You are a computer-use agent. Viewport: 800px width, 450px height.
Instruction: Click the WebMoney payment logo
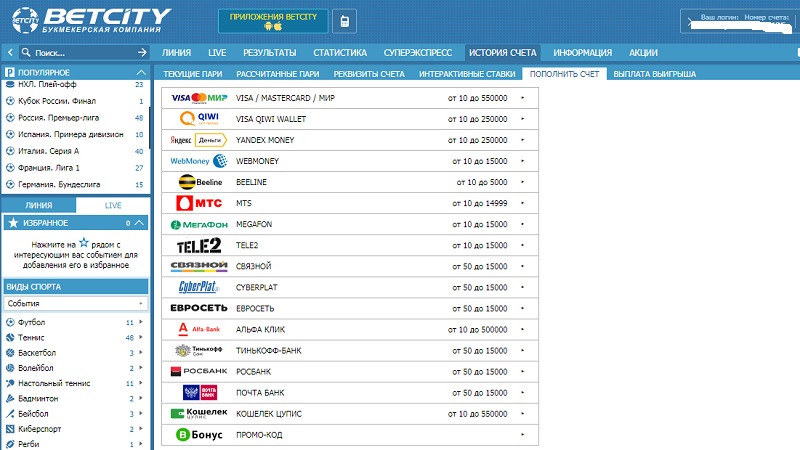[x=198, y=161]
